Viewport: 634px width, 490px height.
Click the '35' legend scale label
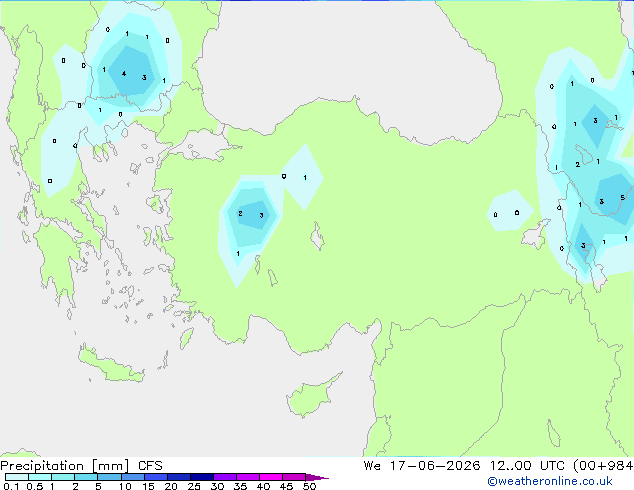(x=240, y=486)
